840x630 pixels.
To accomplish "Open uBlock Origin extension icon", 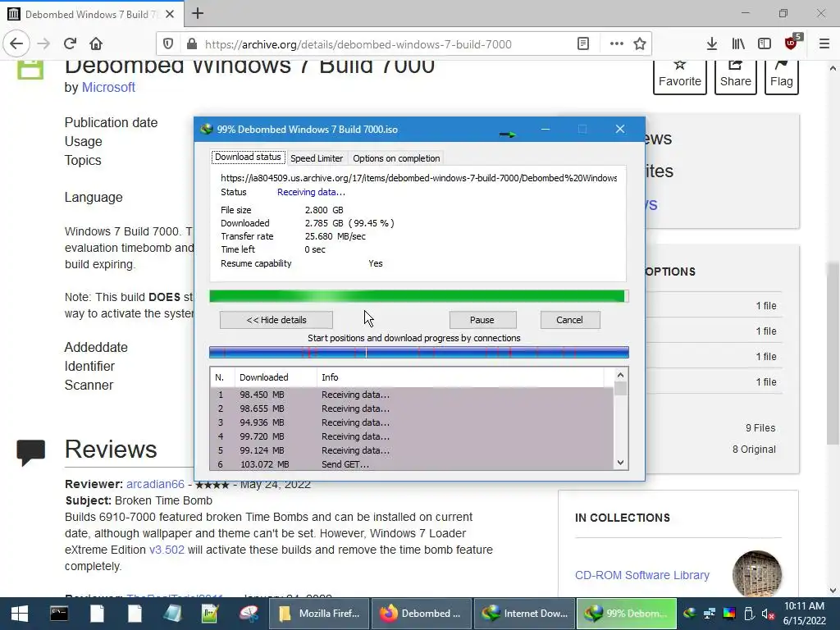I will [x=792, y=43].
